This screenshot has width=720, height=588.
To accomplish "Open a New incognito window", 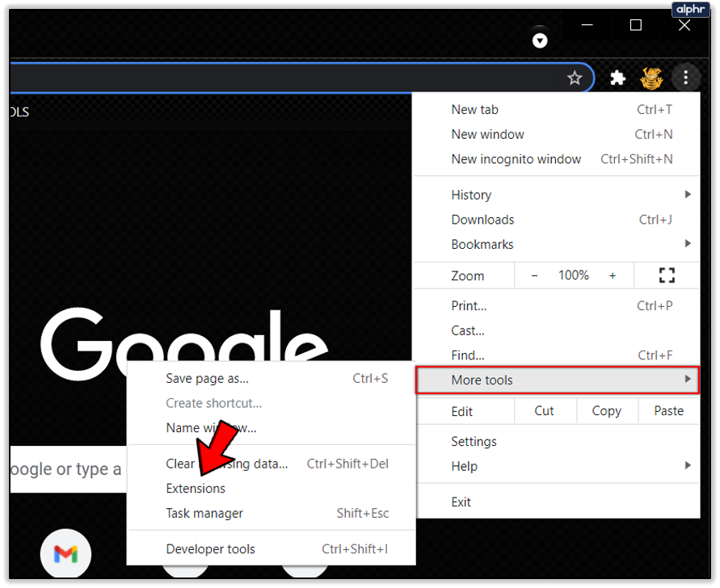I will click(x=557, y=159).
